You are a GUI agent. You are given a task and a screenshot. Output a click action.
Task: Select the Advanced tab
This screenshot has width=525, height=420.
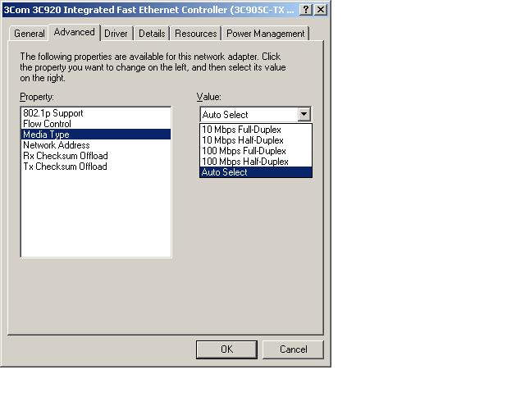tap(75, 32)
